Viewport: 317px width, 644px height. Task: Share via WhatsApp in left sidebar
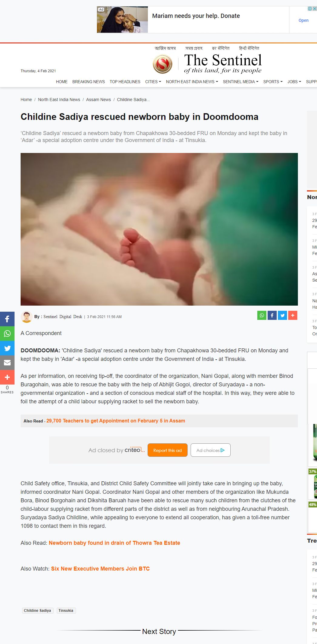pyautogui.click(x=7, y=334)
